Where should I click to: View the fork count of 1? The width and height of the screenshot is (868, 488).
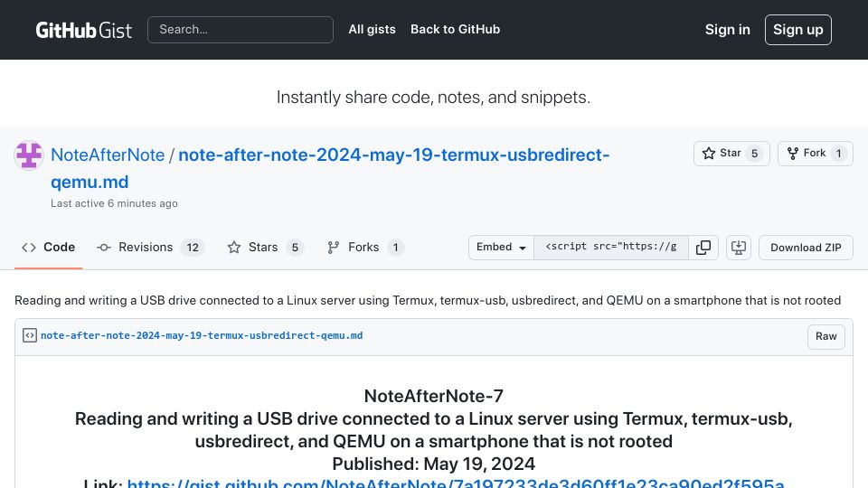tap(839, 154)
